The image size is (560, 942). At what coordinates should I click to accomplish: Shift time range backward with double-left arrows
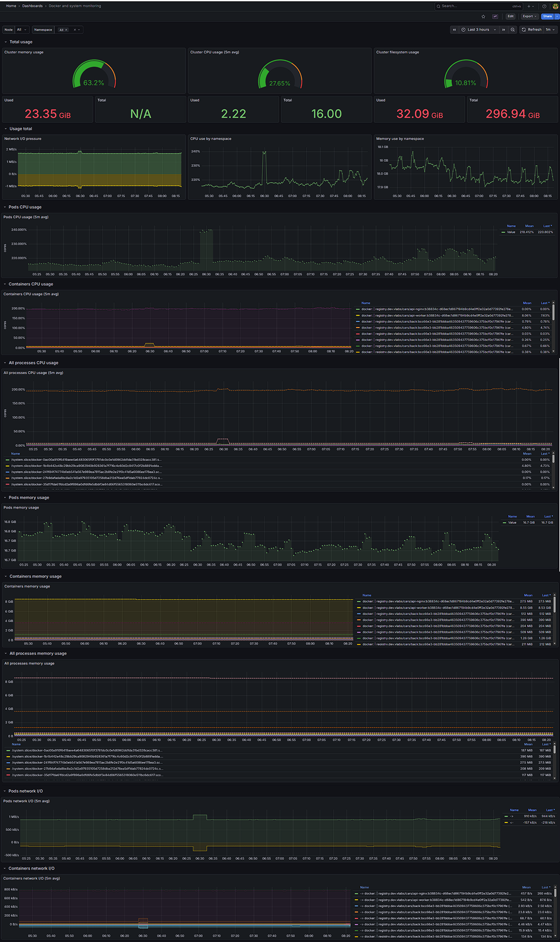pos(454,29)
